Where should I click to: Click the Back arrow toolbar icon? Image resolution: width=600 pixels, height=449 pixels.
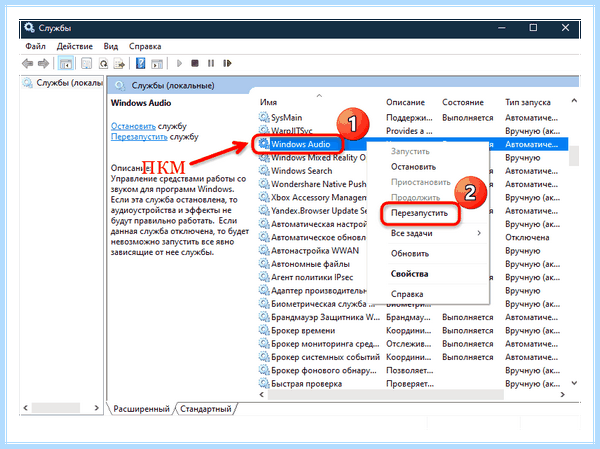pos(27,64)
